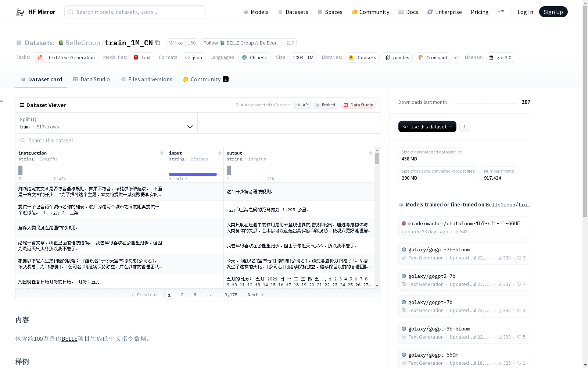This screenshot has width=588, height=368.
Task: Select the Text modality tag
Action: pos(142,57)
